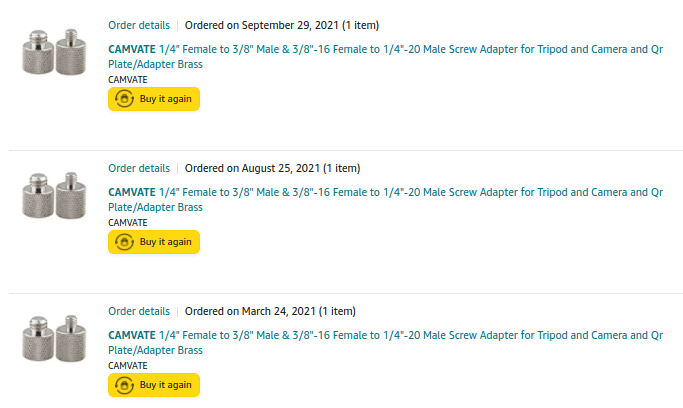Viewport: 683px width, 408px height.
Task: Click the CAMVATE brand label under the August order
Action: [x=128, y=223]
